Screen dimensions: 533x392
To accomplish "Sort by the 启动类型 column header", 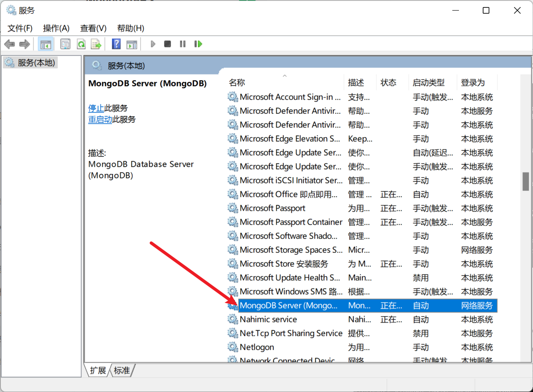I will (433, 82).
